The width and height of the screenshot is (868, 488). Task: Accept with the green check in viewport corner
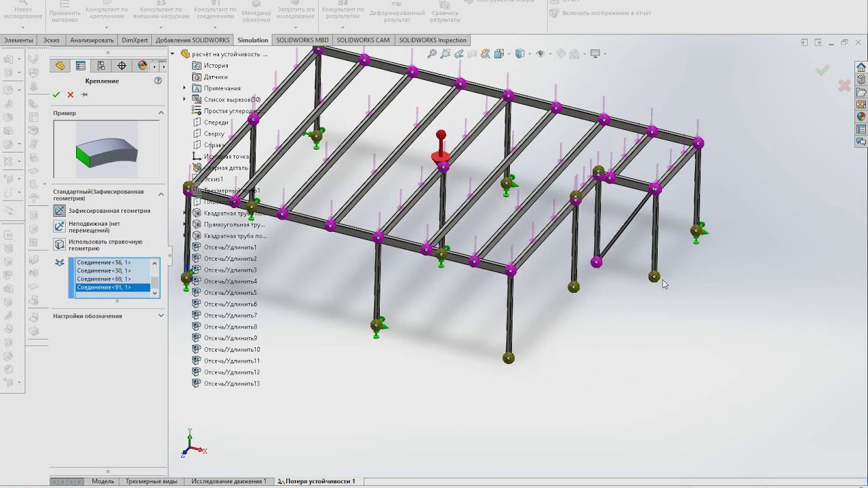(823, 70)
